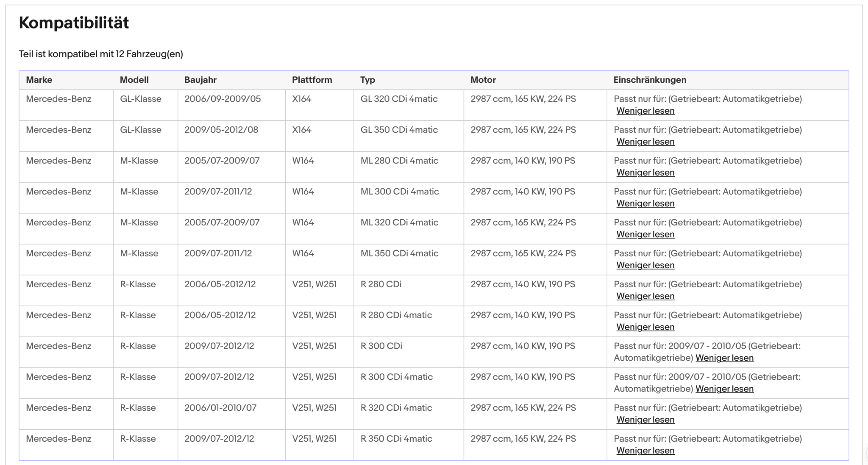Collapse restrictions for R 320 CDi 4matic
This screenshot has width=868, height=465.
click(645, 420)
